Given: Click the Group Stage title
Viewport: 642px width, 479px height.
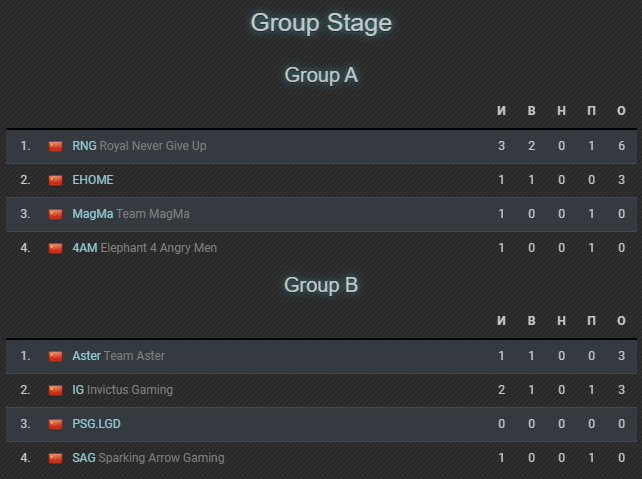Looking at the screenshot, I should 321,23.
